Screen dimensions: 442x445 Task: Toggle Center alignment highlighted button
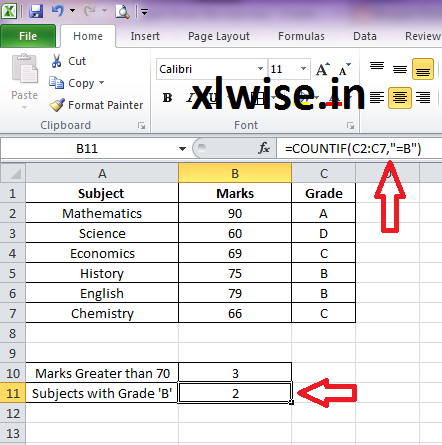pyautogui.click(x=400, y=98)
